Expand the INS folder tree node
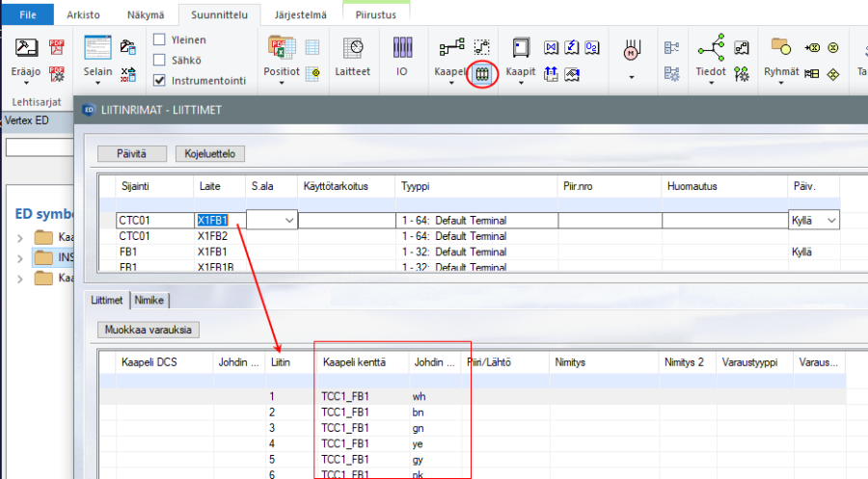868x479 pixels. pos(22,257)
